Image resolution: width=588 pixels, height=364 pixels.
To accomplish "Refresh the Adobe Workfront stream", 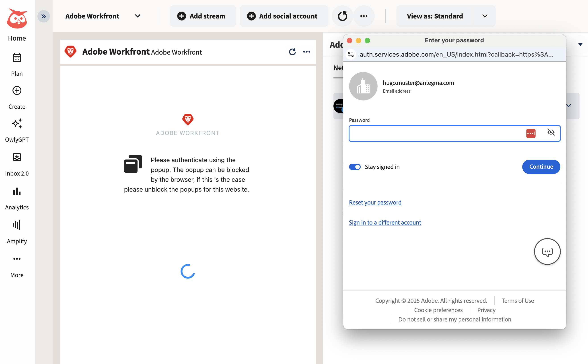I will 292,52.
